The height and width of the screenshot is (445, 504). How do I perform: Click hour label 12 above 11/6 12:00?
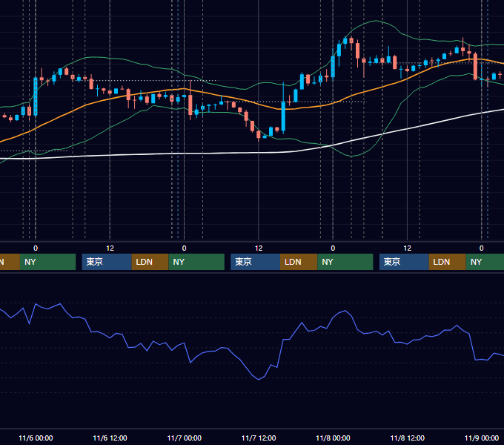point(110,248)
